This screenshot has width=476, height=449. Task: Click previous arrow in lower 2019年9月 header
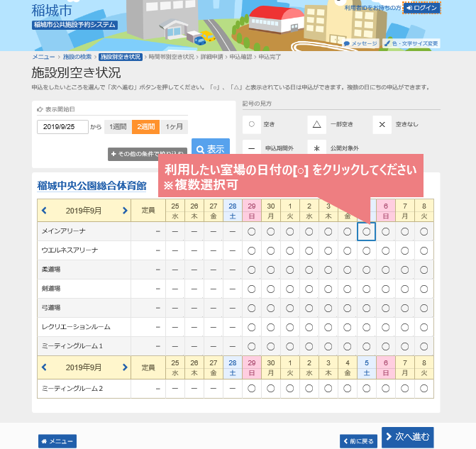(44, 367)
